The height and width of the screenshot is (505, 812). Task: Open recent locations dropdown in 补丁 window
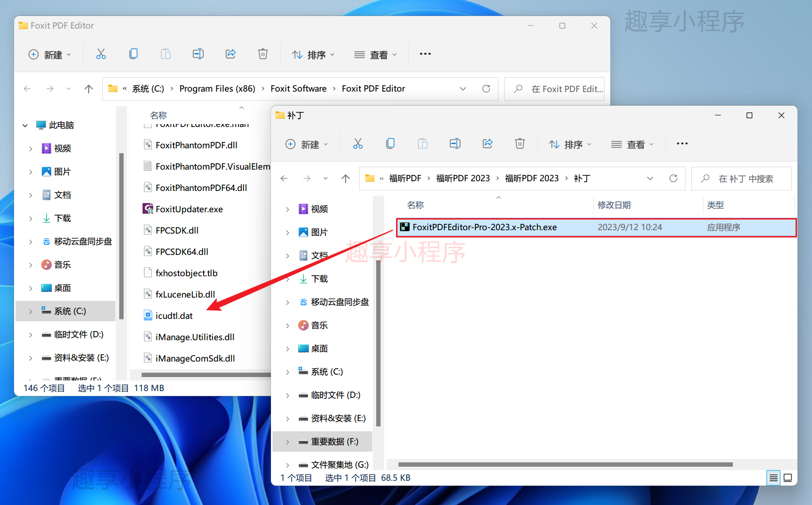[x=325, y=178]
